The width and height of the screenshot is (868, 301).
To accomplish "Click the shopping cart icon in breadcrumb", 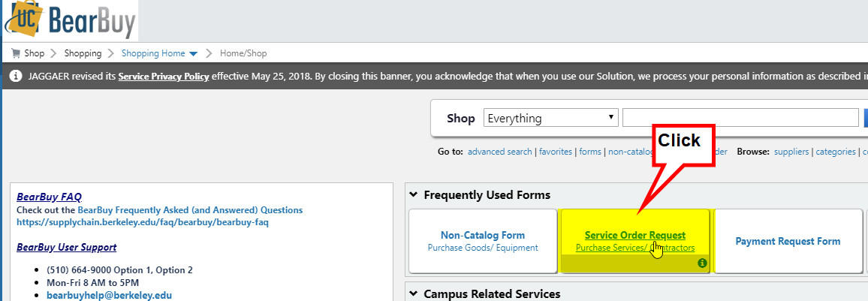I will tap(16, 53).
